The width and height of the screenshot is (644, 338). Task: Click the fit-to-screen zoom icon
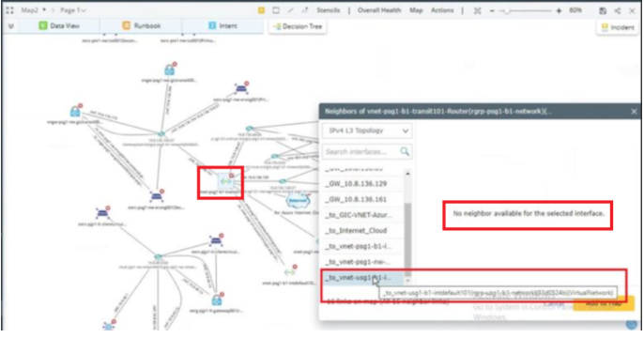pyautogui.click(x=477, y=10)
